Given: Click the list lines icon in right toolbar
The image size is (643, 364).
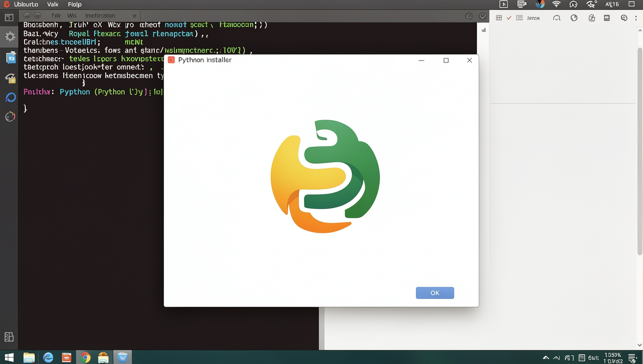Looking at the screenshot, I should click(x=520, y=18).
